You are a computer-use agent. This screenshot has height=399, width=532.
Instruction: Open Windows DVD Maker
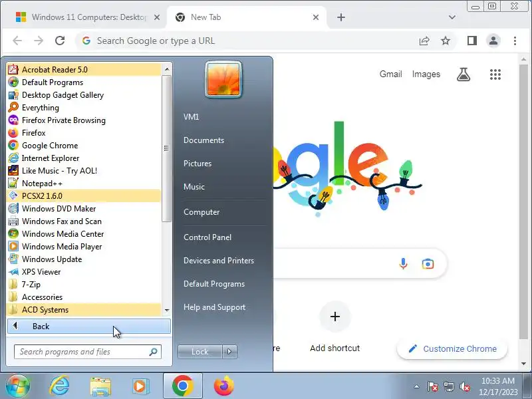84,209
